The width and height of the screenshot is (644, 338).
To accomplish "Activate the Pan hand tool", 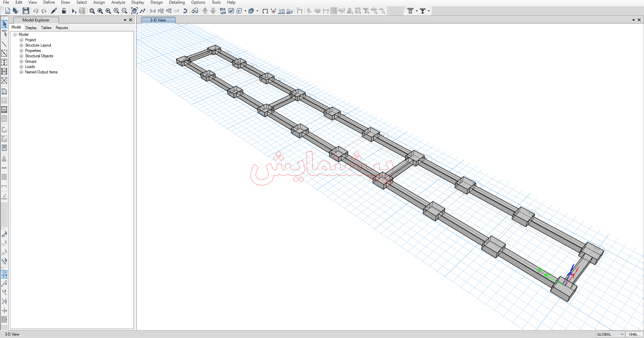I will [134, 11].
